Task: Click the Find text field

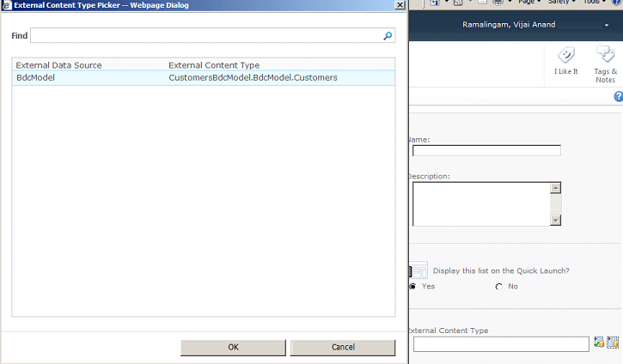Action: click(x=206, y=36)
